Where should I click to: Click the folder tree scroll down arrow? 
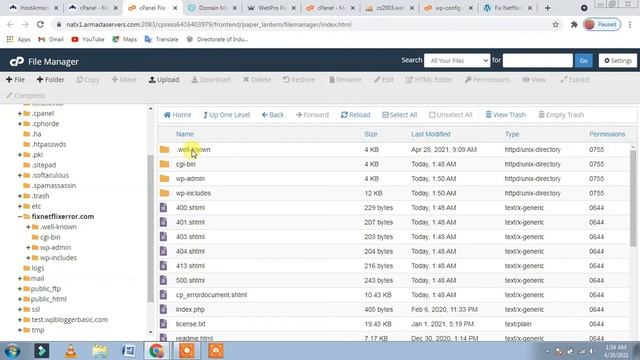tap(151, 332)
